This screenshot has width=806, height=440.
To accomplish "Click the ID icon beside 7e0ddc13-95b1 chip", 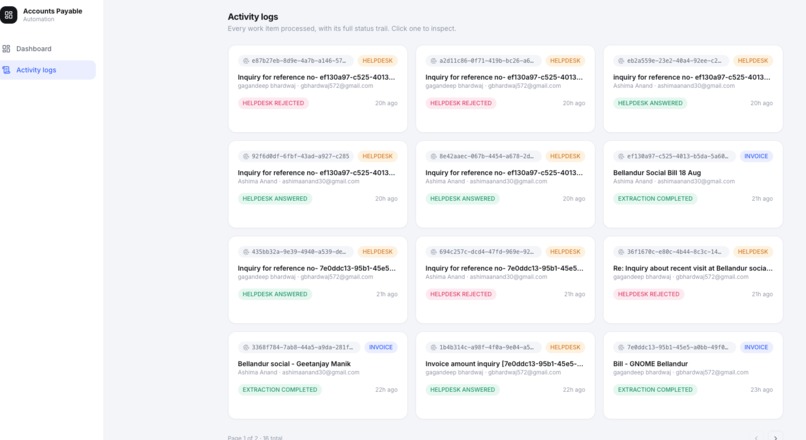I will tap(621, 347).
